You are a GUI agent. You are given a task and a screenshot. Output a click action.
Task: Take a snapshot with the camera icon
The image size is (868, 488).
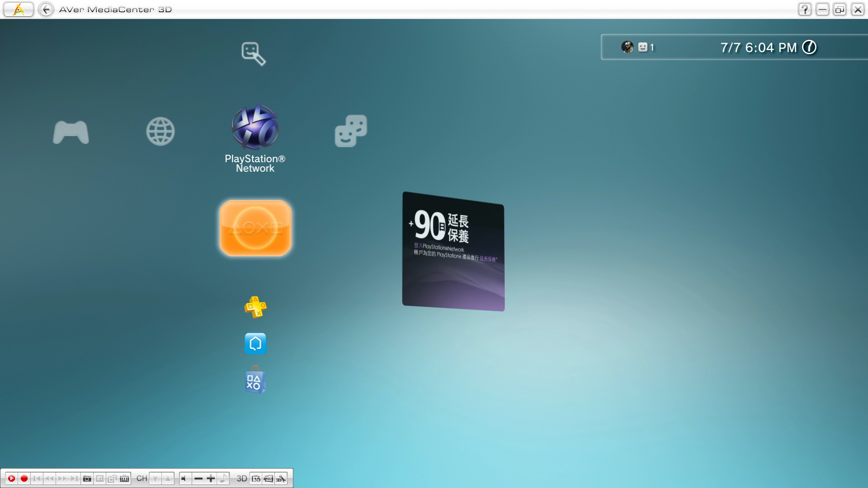(x=87, y=479)
